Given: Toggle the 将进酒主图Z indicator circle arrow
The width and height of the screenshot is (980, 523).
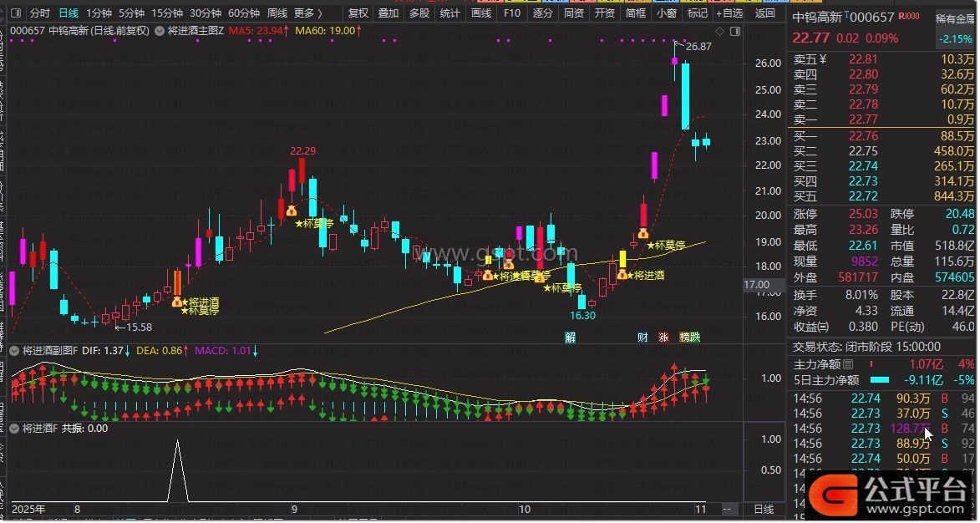Looking at the screenshot, I should (160, 31).
